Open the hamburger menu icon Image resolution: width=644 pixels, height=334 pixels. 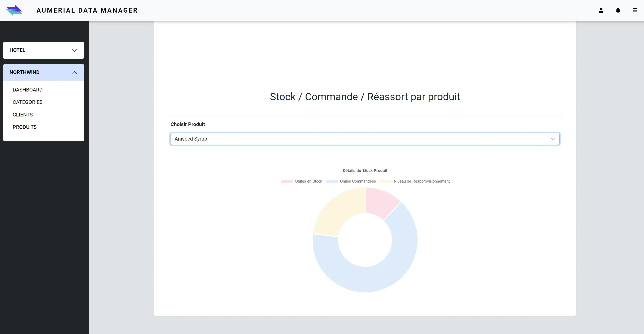635,10
